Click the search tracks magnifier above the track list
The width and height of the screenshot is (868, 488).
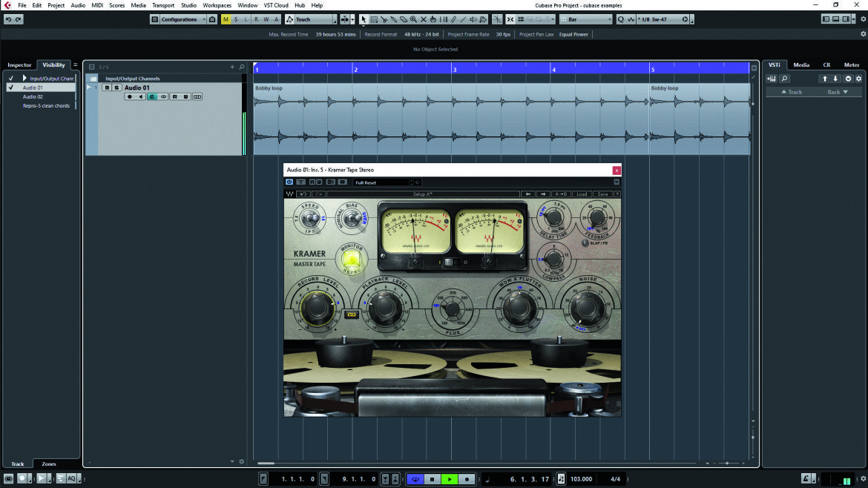point(241,67)
